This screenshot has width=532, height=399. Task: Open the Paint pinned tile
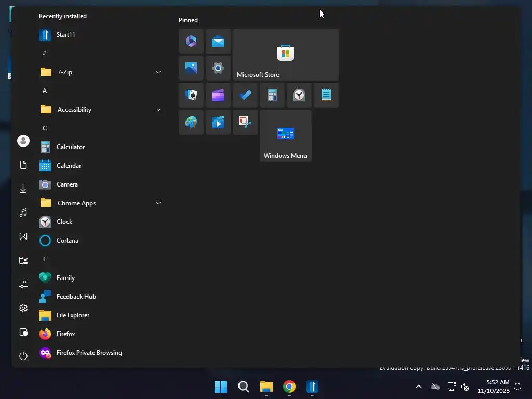coord(191,122)
